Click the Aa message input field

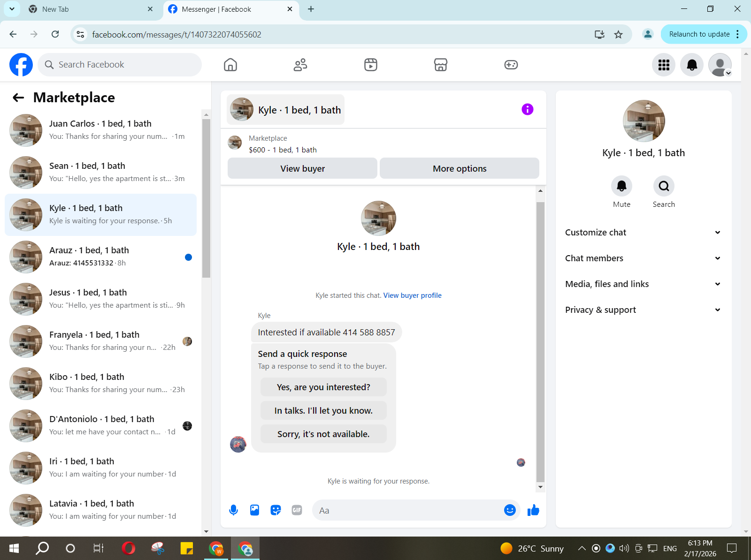pos(408,510)
